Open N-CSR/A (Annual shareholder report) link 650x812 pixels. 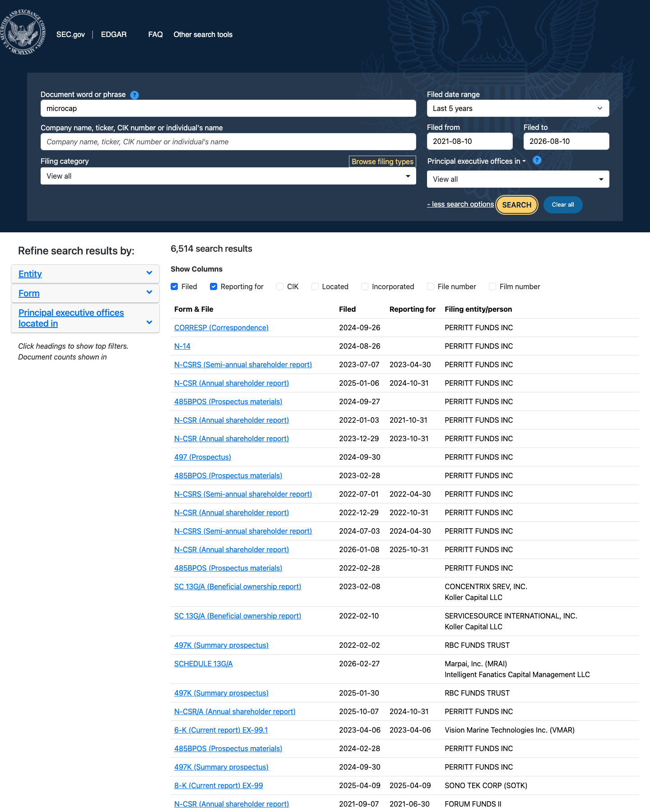click(x=235, y=711)
